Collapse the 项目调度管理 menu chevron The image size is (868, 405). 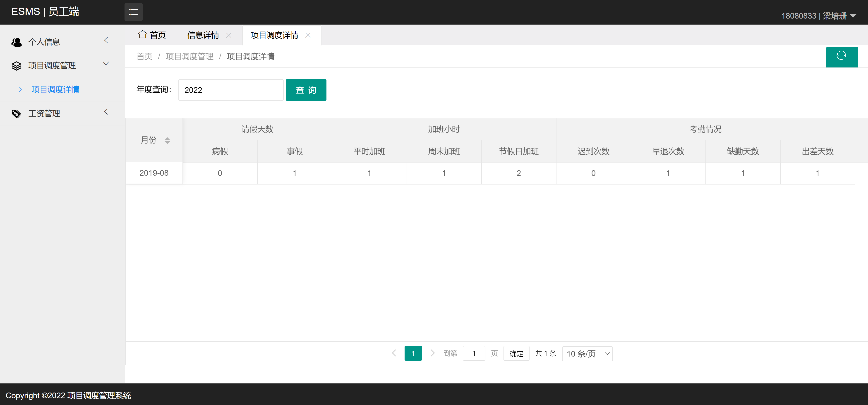[106, 64]
